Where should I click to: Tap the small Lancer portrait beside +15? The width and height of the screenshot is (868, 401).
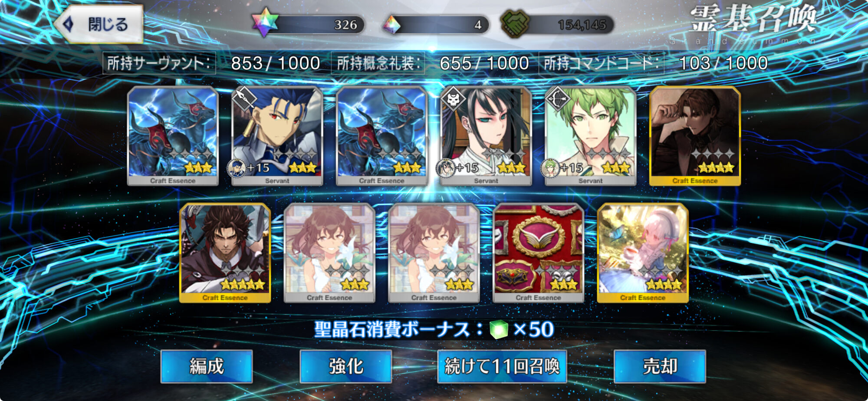coord(237,168)
